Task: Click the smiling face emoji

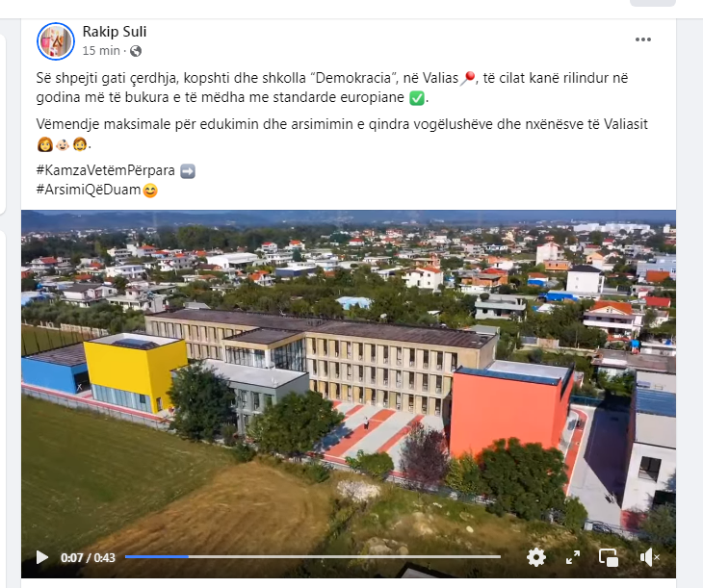Action: coord(150,191)
